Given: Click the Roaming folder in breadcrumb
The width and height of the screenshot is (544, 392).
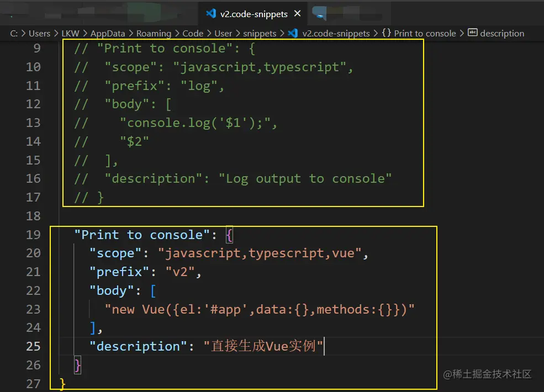Looking at the screenshot, I should click(154, 33).
